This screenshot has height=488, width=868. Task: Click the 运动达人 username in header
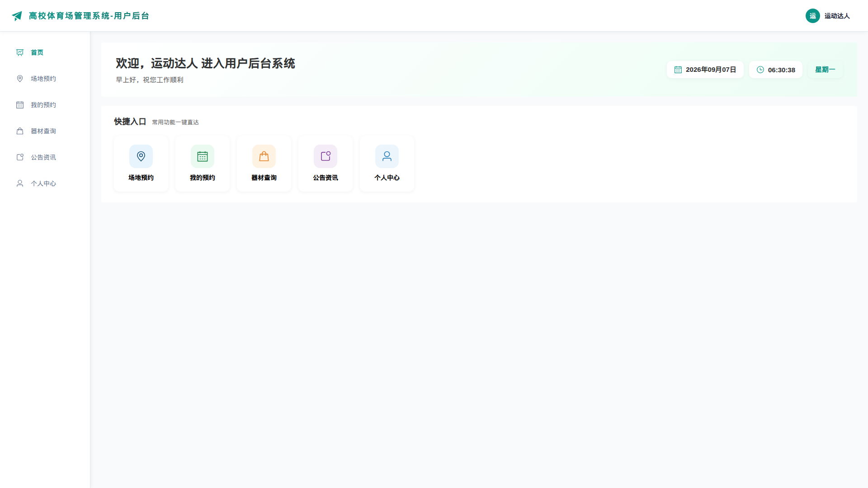[x=837, y=16]
